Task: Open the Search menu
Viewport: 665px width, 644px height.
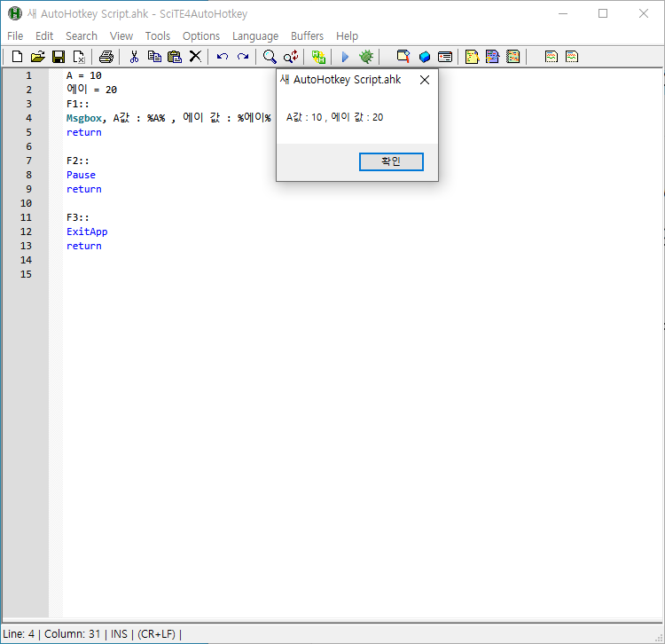Action: [82, 36]
